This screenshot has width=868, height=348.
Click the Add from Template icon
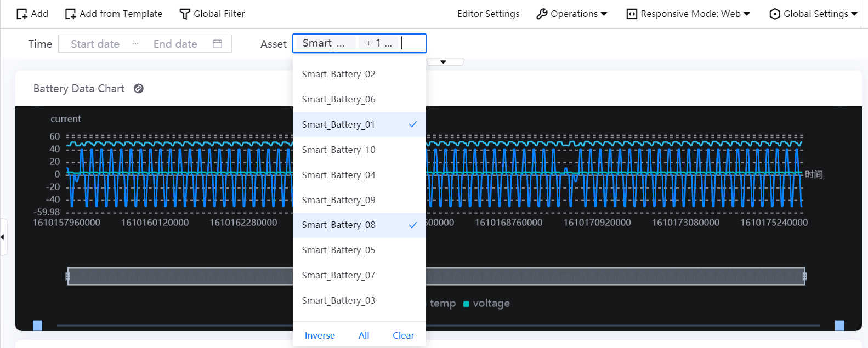point(70,14)
